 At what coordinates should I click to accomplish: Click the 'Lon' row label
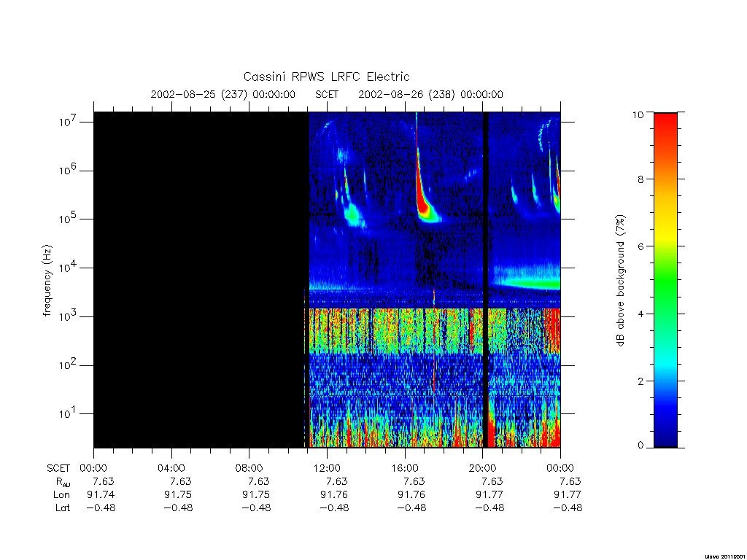[x=61, y=495]
